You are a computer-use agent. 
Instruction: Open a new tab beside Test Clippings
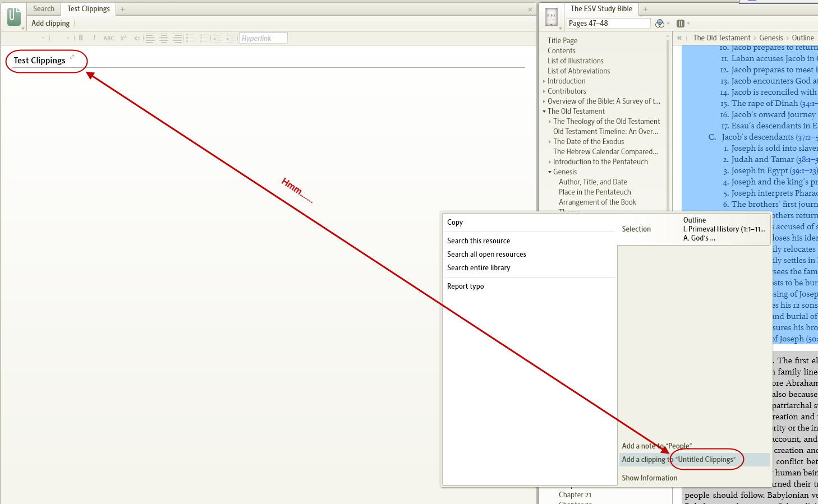[122, 9]
